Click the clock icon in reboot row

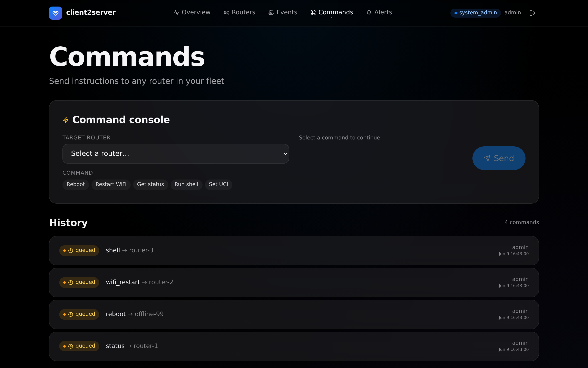click(71, 314)
